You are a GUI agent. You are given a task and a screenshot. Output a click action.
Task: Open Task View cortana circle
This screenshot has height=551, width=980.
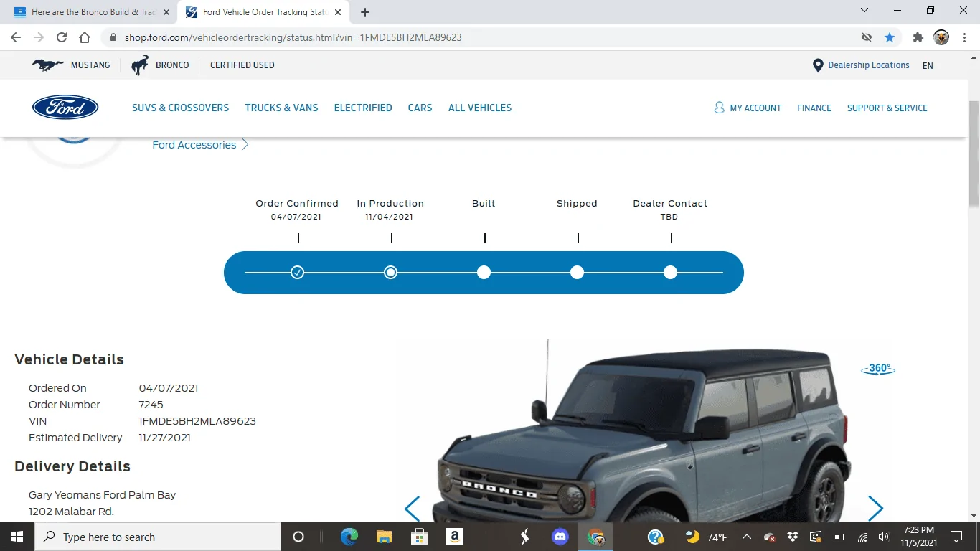(298, 537)
